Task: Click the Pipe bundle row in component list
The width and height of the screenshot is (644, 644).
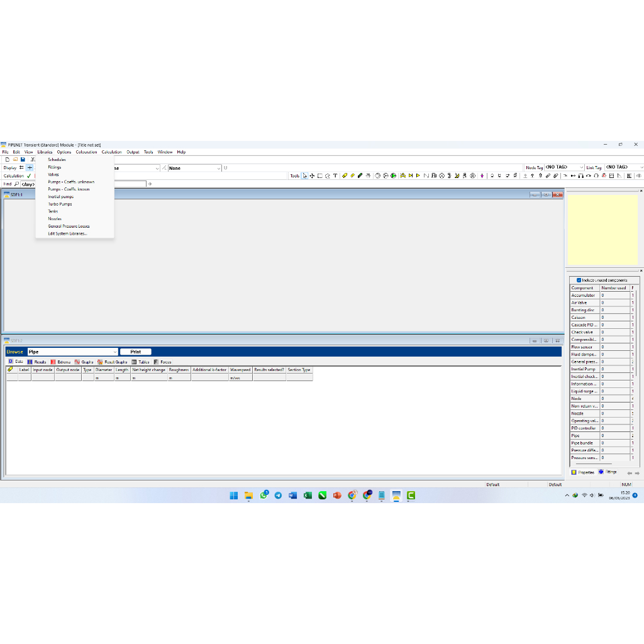Action: (601, 443)
